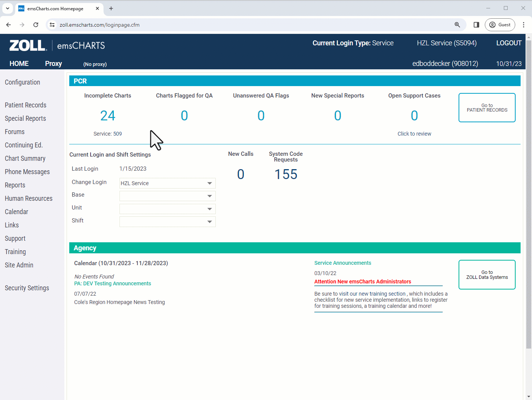Click the Incomplete Charts count 24
The height and width of the screenshot is (400, 532).
click(108, 115)
